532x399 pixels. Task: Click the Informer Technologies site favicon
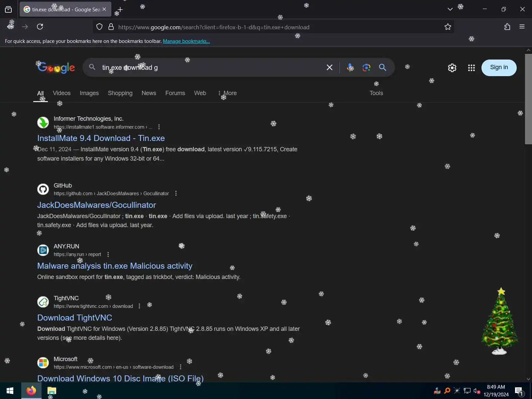click(x=43, y=123)
